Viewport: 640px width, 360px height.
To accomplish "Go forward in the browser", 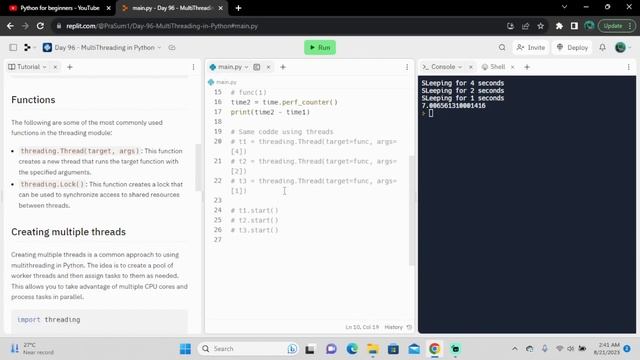I will (25, 26).
